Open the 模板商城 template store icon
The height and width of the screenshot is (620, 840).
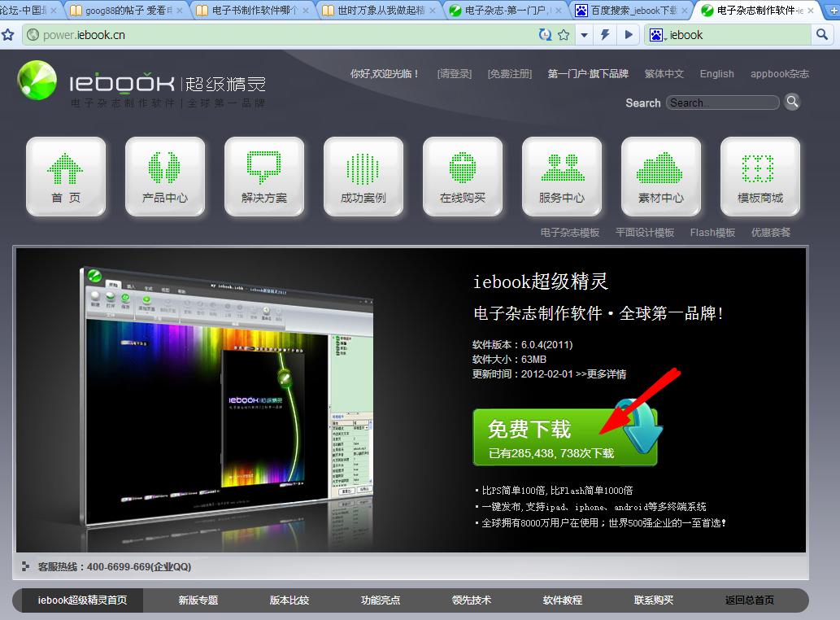point(760,177)
